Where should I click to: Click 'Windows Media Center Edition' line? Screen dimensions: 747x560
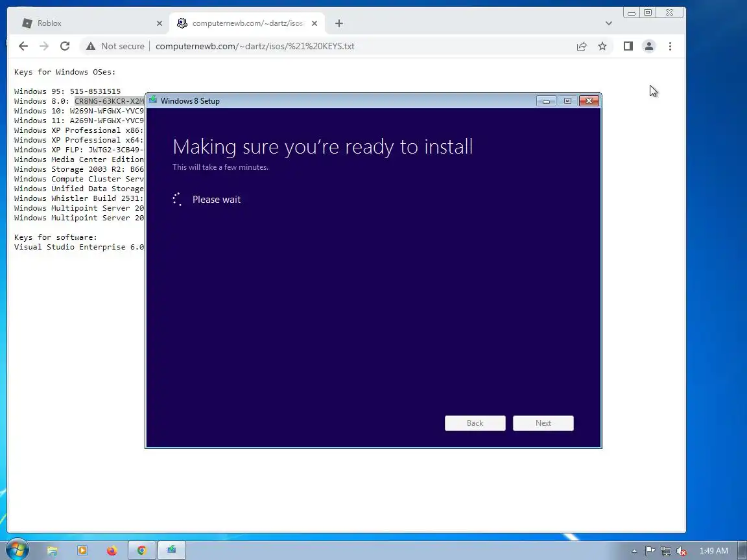(78, 159)
